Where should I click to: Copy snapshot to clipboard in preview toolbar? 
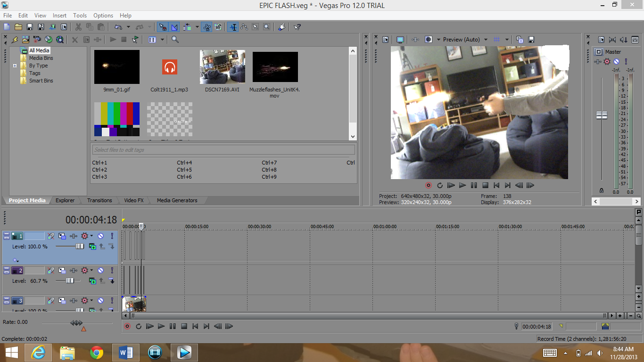(x=520, y=40)
